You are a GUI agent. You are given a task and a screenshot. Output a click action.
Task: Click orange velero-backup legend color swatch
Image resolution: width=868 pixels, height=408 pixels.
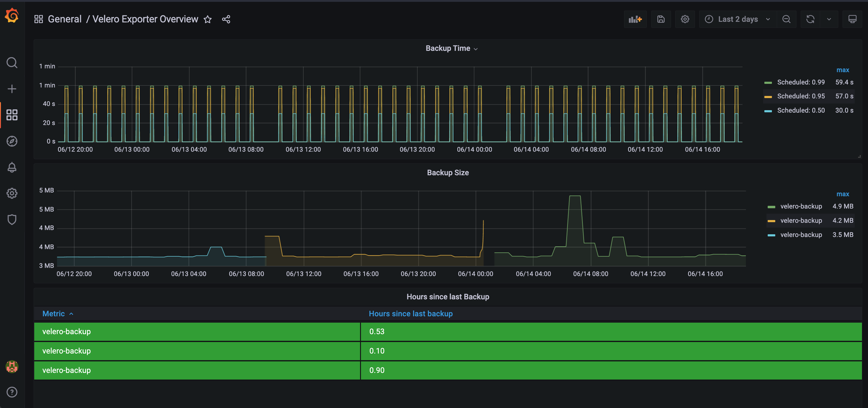[771, 221]
